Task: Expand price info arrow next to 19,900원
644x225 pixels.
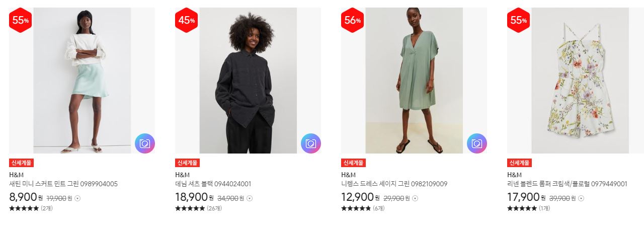Action: tap(77, 198)
